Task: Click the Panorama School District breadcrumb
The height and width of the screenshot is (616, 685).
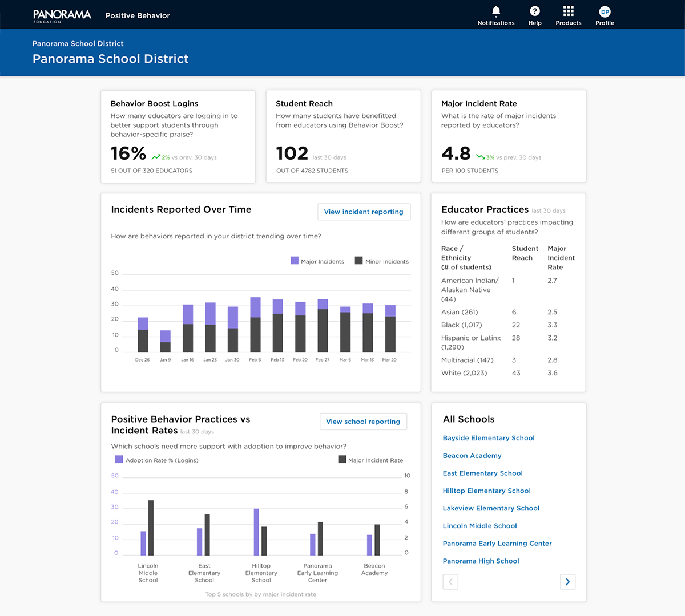Action: point(78,43)
